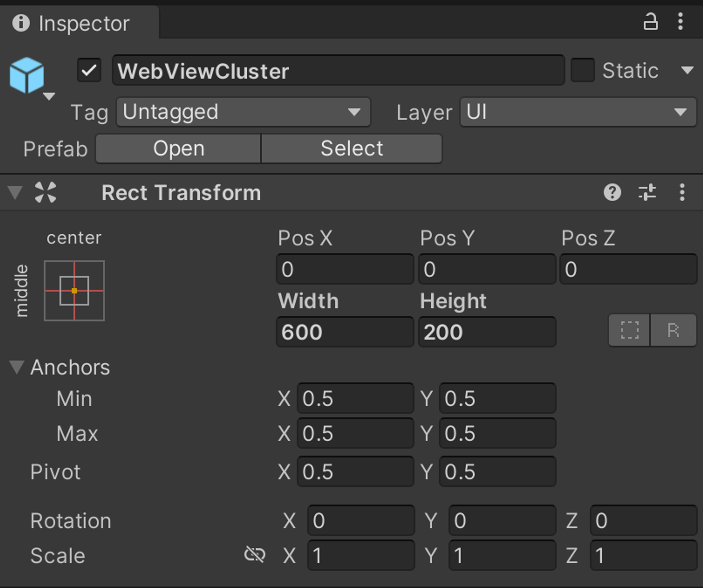Uncheck the WebViewCluster active checkbox
The width and height of the screenshot is (703, 588).
tap(89, 70)
